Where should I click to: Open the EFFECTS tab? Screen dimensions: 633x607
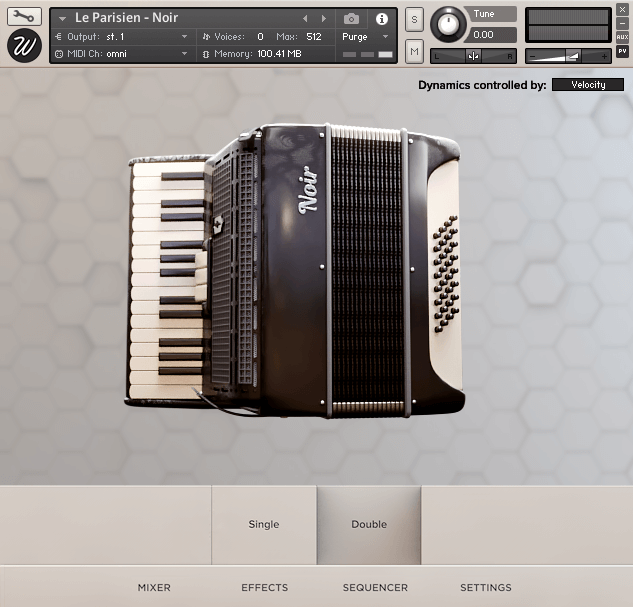click(x=264, y=588)
